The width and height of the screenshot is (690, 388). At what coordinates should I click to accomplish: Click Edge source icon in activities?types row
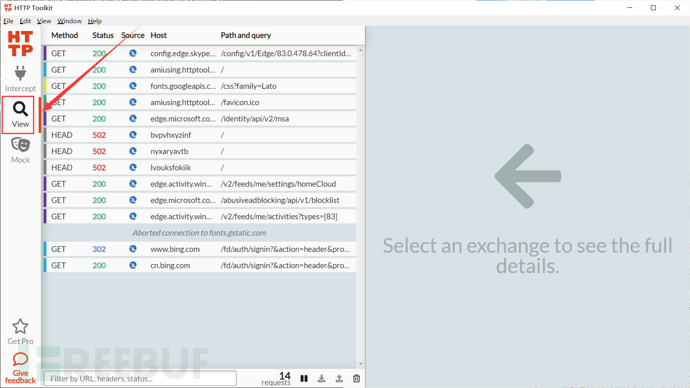pyautogui.click(x=133, y=216)
